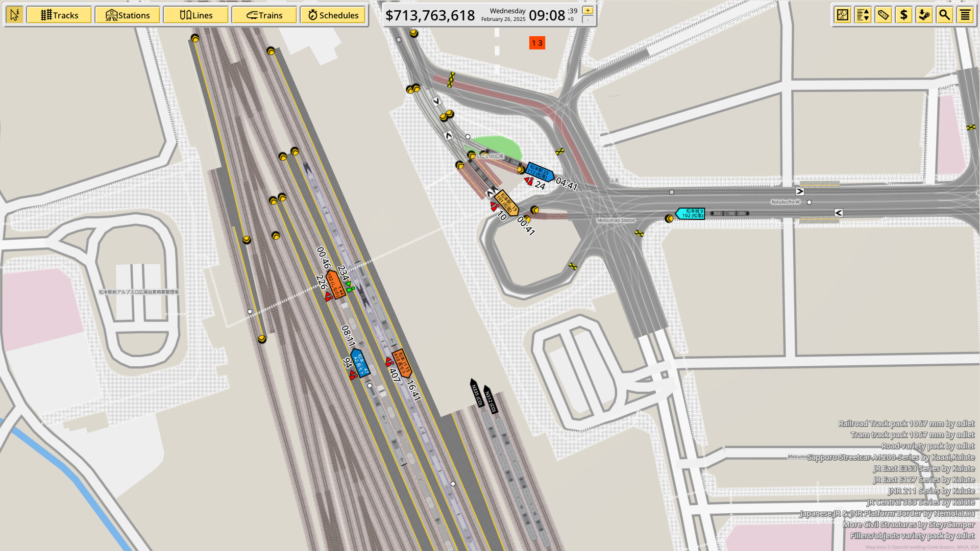Click the orange alert counter showing 1 3

tap(536, 43)
